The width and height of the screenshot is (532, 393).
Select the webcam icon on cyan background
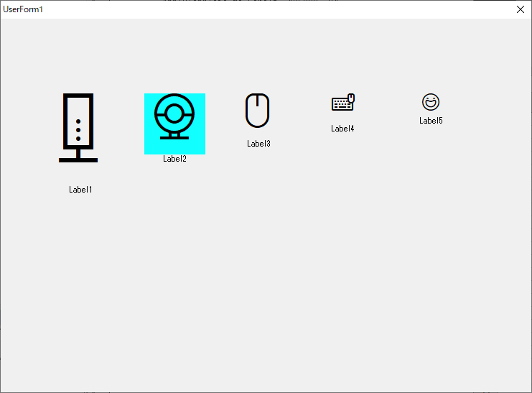coord(174,124)
